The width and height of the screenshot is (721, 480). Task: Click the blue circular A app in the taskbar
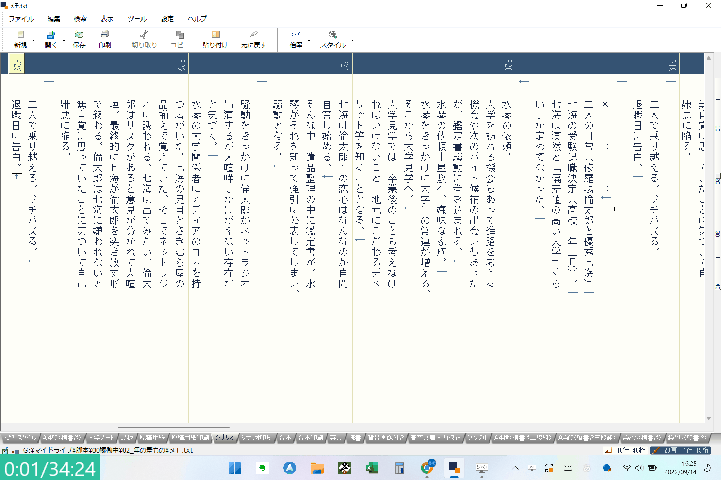coord(290,468)
